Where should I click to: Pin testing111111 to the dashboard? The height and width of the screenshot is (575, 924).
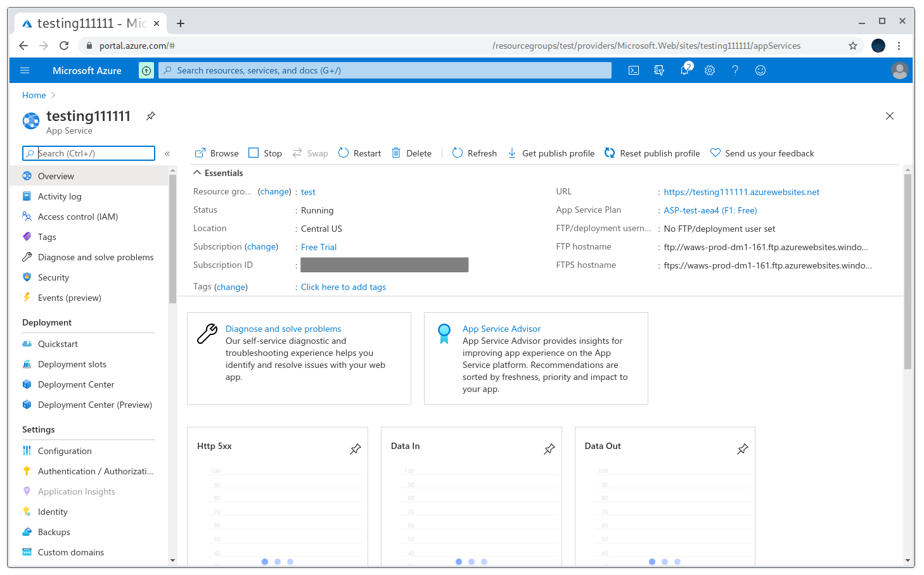tap(151, 116)
